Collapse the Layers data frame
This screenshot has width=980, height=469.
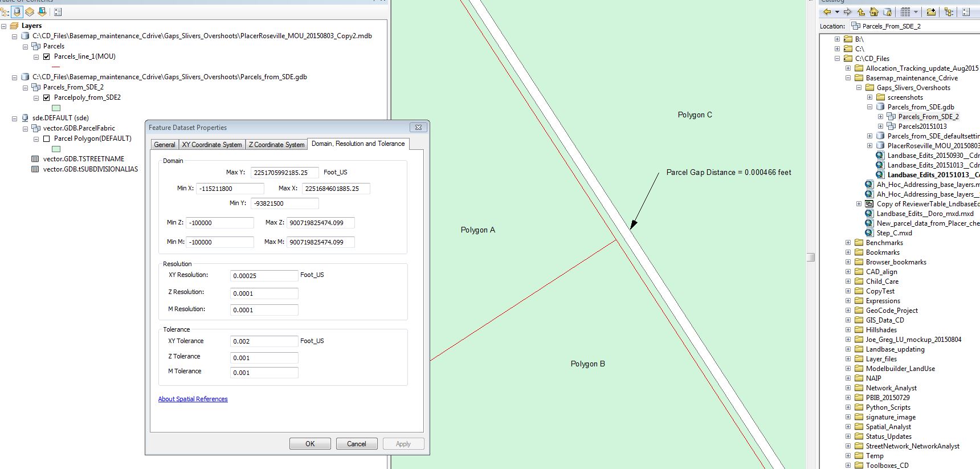click(x=4, y=26)
